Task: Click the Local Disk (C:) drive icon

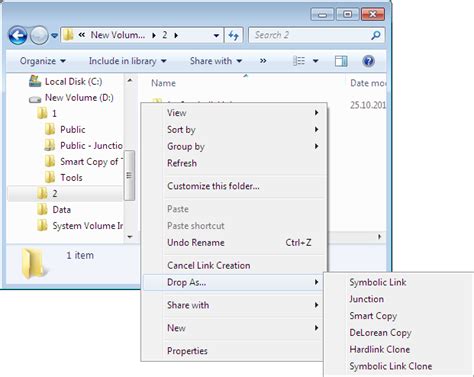Action: pyautogui.click(x=35, y=81)
